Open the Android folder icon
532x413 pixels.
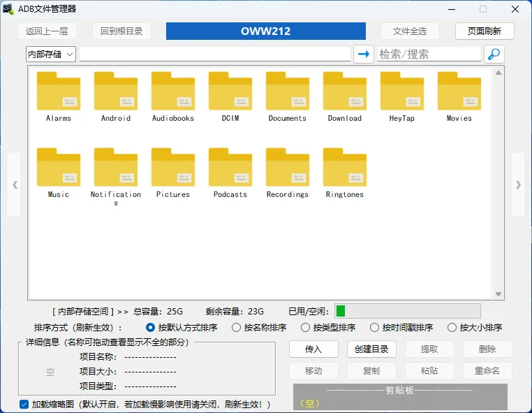(x=116, y=91)
